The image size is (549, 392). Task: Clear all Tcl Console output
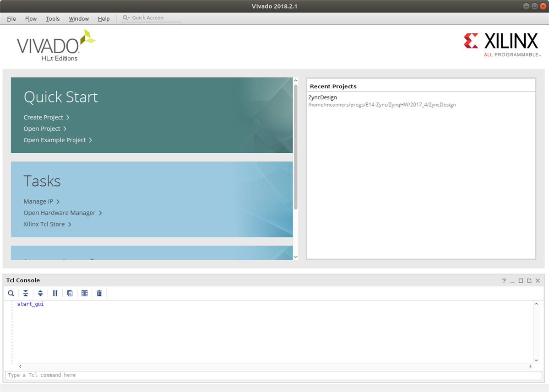[99, 293]
